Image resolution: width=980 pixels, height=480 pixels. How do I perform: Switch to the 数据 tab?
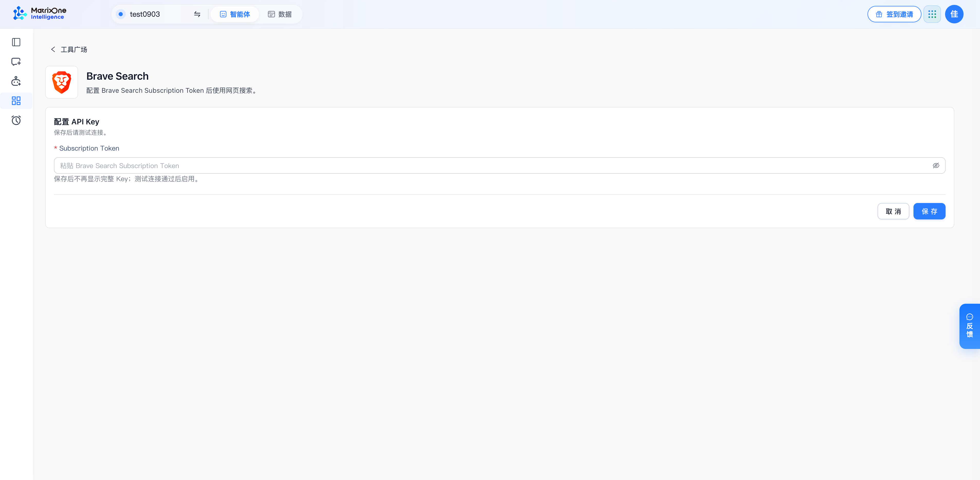[280, 14]
